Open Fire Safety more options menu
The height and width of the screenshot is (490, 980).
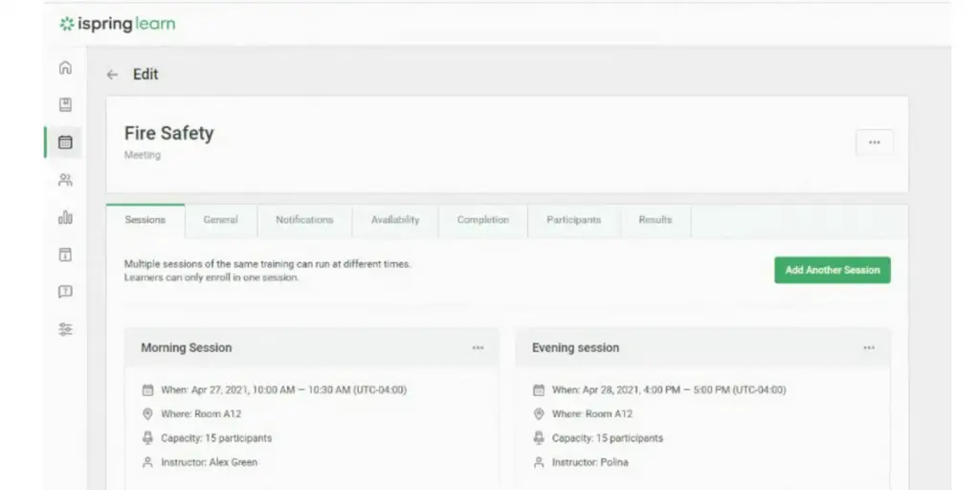click(874, 143)
